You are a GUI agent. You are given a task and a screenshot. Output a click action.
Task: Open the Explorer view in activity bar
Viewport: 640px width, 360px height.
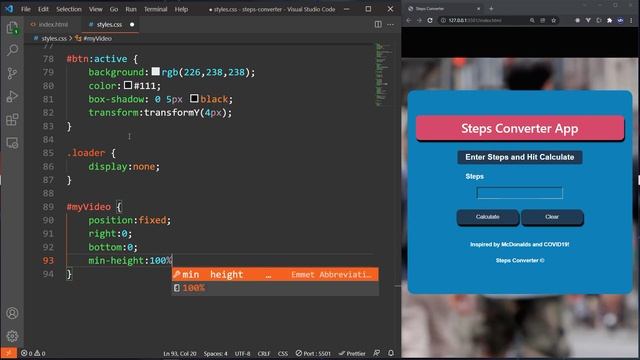click(12, 28)
